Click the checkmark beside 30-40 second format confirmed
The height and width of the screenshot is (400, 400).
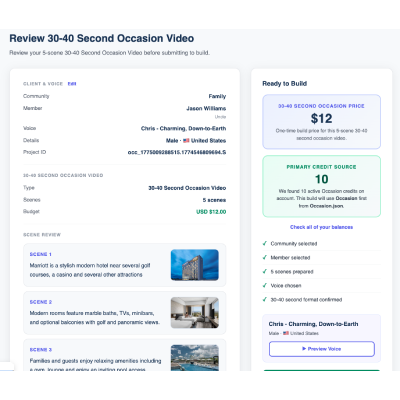click(265, 299)
